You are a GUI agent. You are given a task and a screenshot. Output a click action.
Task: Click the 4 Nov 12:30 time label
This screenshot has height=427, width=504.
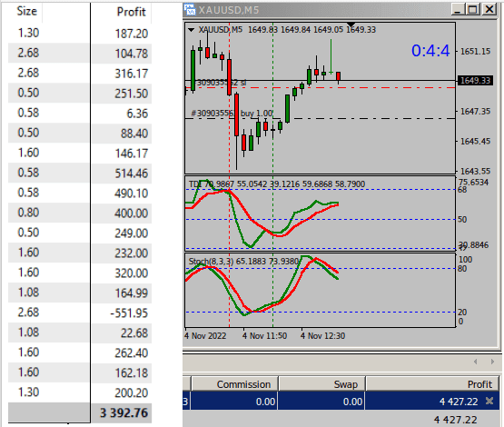click(322, 335)
